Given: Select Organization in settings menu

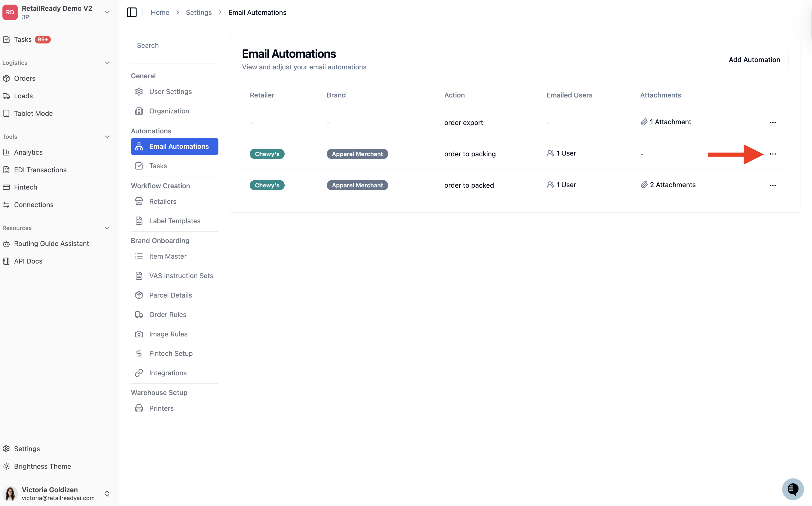Looking at the screenshot, I should [x=175, y=111].
